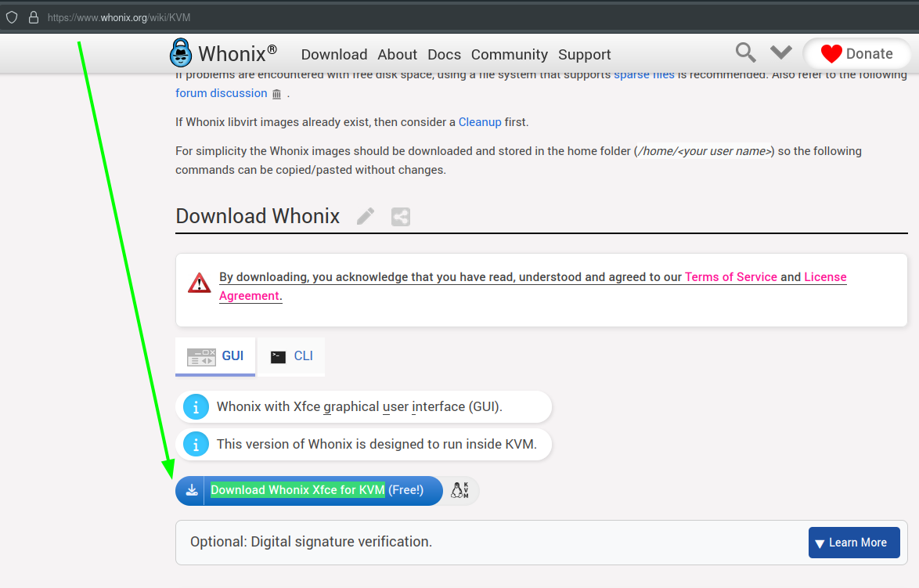The image size is (919, 588).
Task: Click Download Whonix Xfce for KVM button
Action: pos(309,491)
